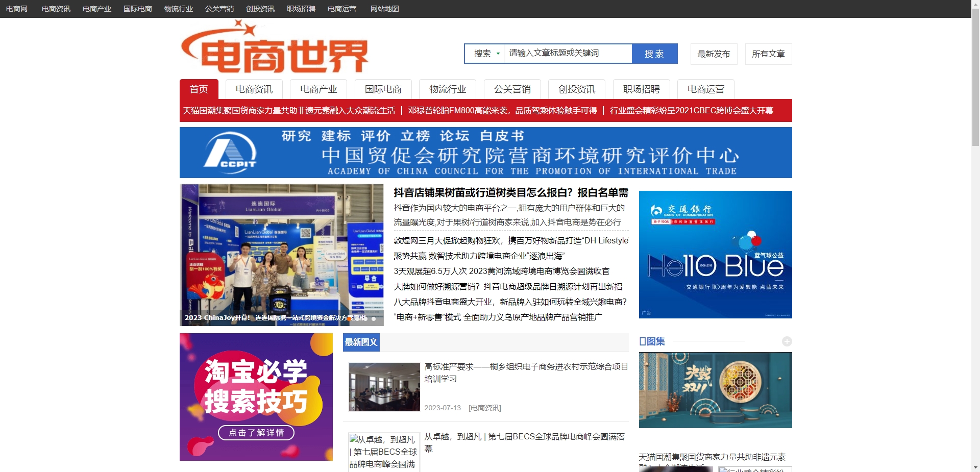Click the teal 决战双11 gallery image
This screenshot has width=980, height=472.
716,390
